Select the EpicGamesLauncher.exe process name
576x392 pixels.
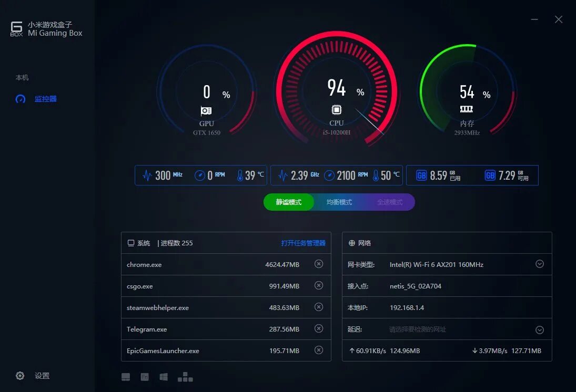coord(163,351)
